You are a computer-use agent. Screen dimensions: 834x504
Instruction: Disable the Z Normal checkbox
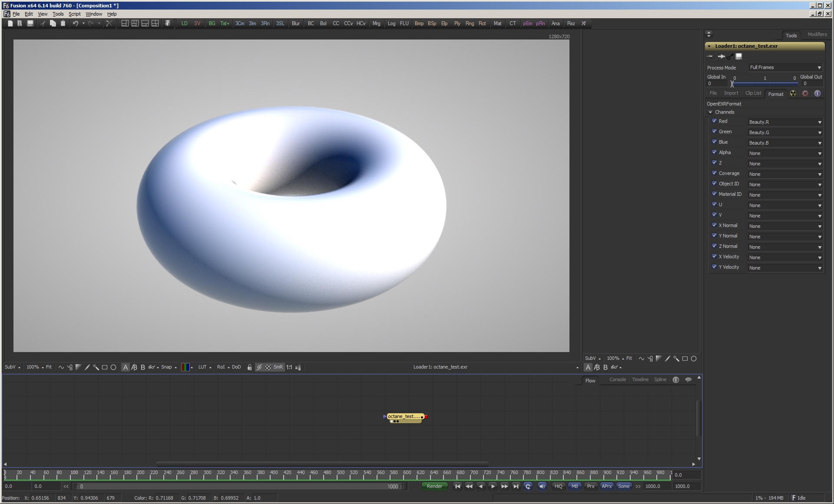(714, 246)
